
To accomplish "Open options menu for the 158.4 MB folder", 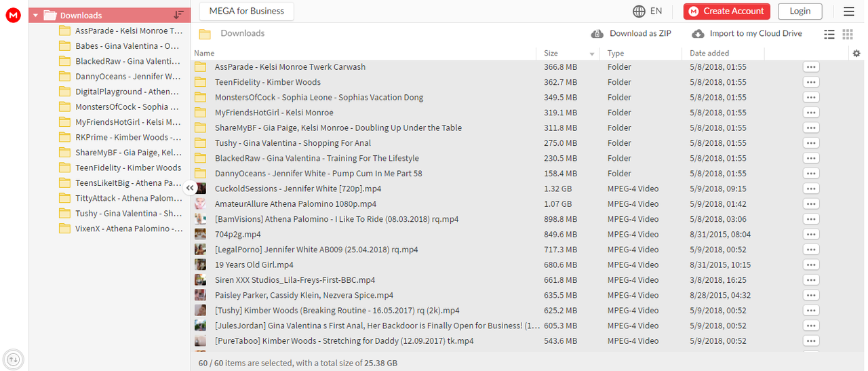I will click(x=811, y=174).
